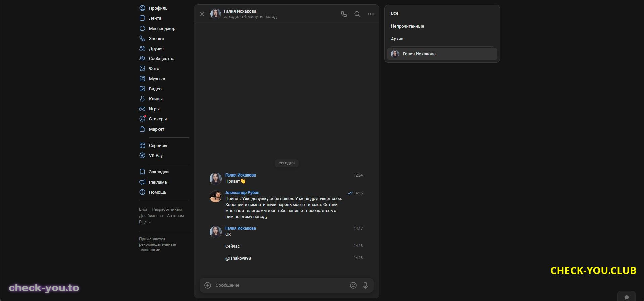The width and height of the screenshot is (644, 301).
Task: Attach a file with plus icon
Action: pyautogui.click(x=208, y=285)
